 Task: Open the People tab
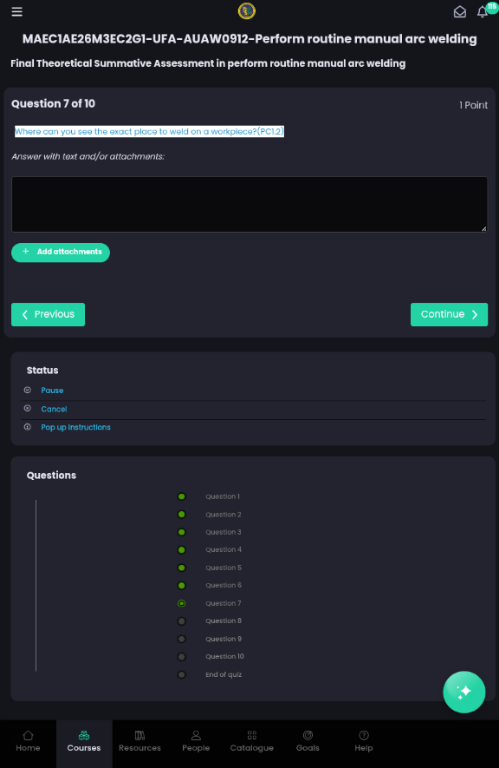pyautogui.click(x=196, y=741)
